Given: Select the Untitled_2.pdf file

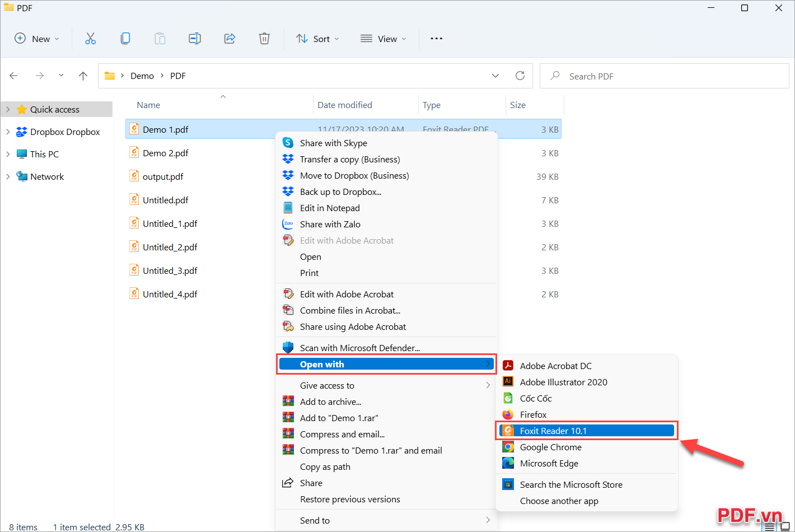Looking at the screenshot, I should coord(170,247).
